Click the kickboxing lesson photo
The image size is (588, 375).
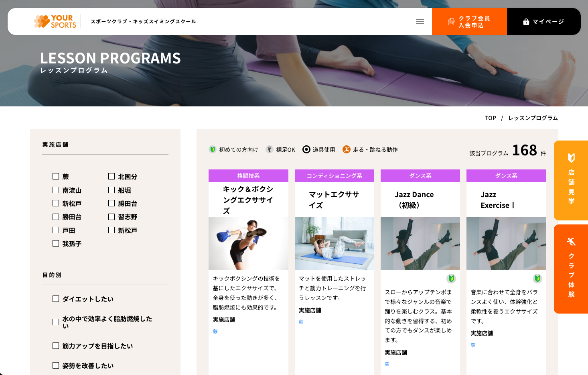[248, 243]
